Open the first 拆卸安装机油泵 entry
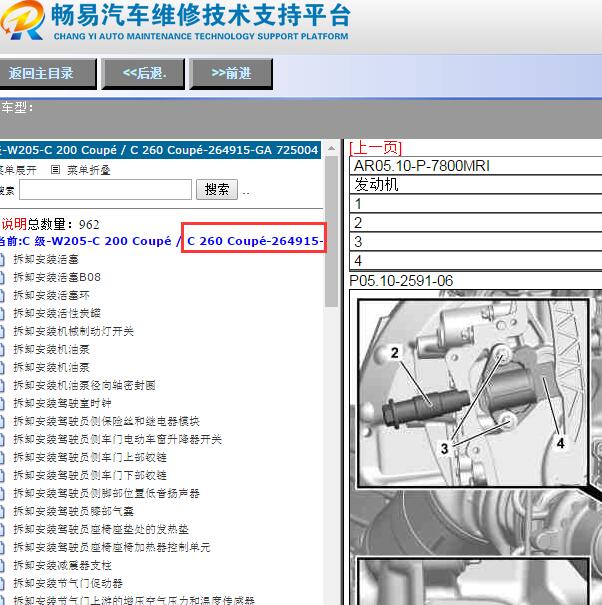Image resolution: width=602 pixels, height=605 pixels. pos(51,349)
